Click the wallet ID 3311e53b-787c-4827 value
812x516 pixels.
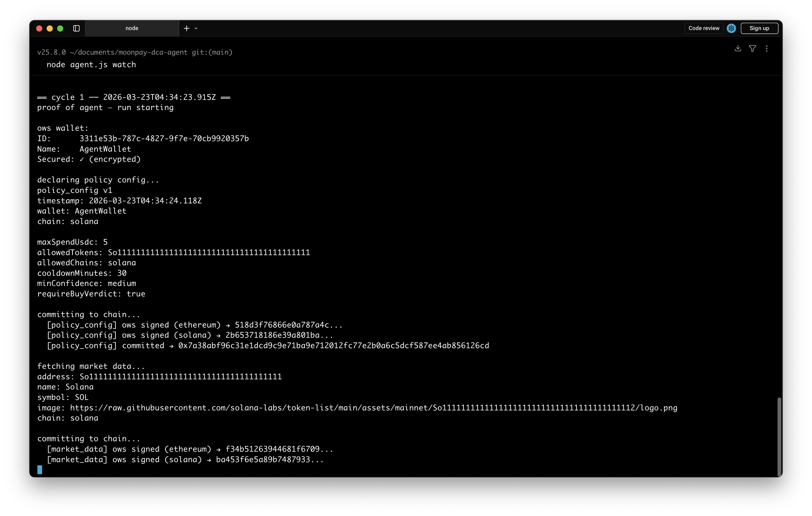164,139
